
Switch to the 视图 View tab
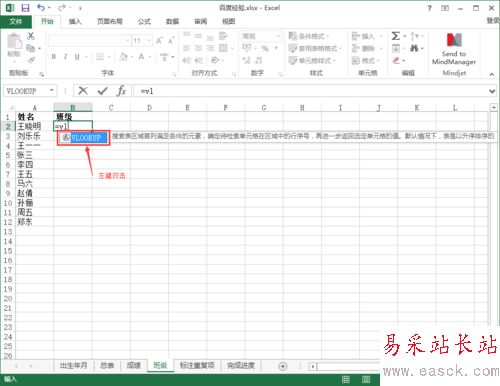(228, 22)
